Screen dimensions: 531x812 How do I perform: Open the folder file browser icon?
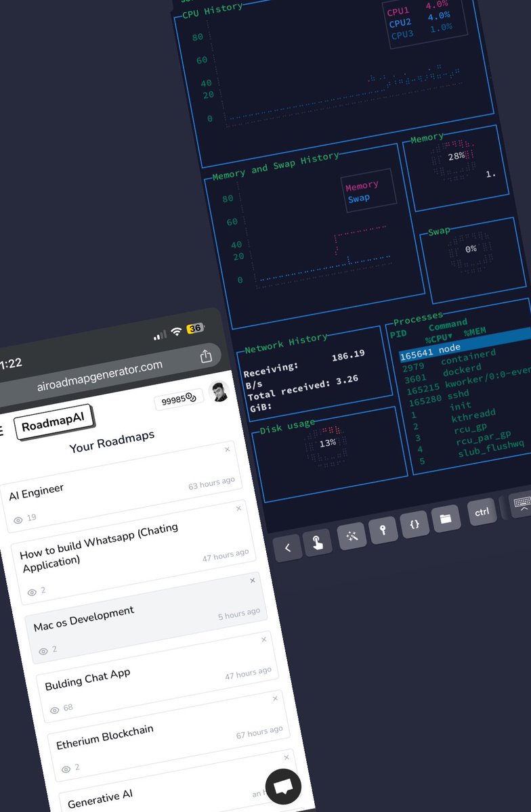tap(445, 518)
